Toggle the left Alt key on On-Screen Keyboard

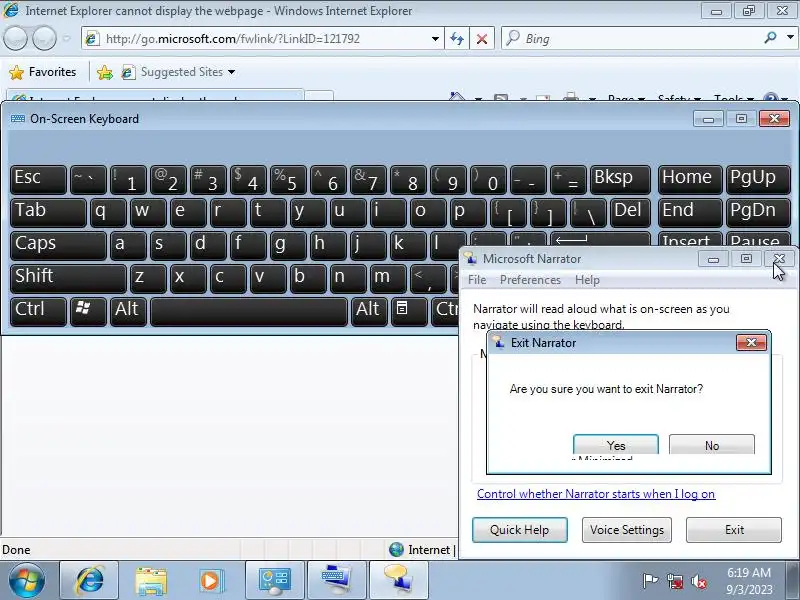127,312
